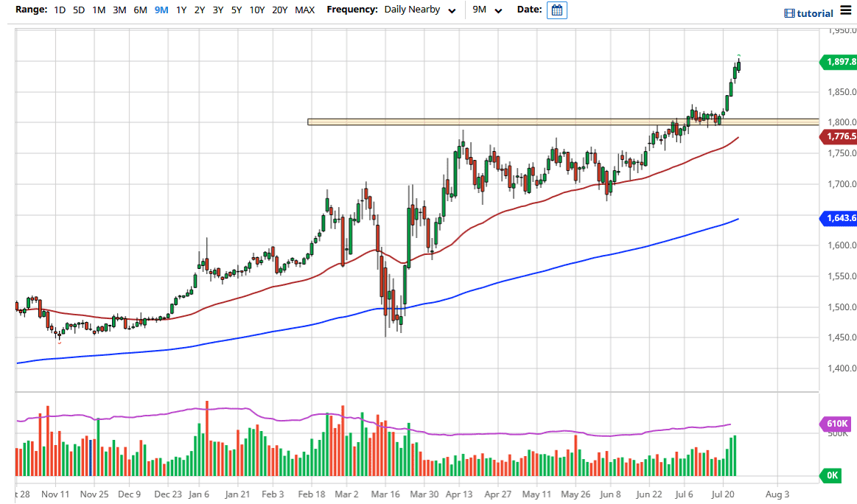Click the blue 1,643.6 moving average label
Screen dimensions: 857x504
tap(839, 218)
